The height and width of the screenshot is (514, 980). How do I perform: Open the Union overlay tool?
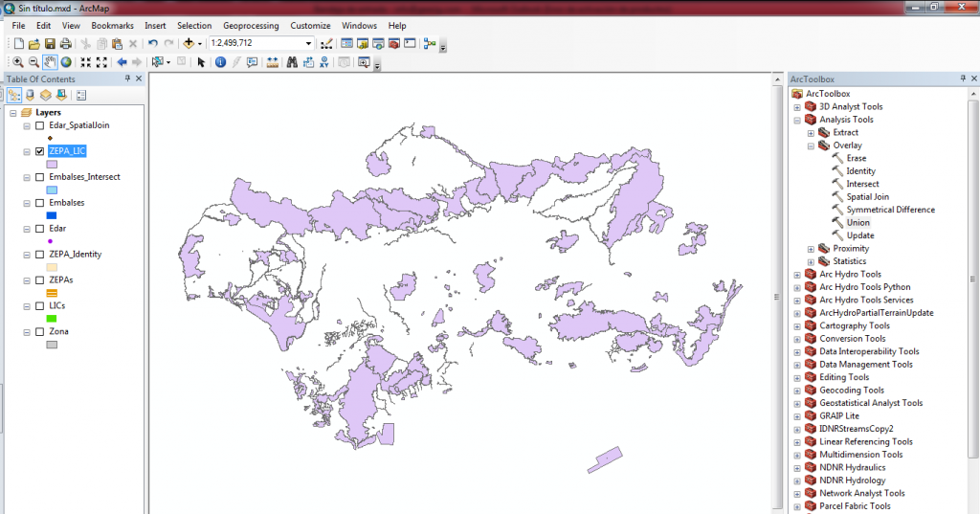857,223
